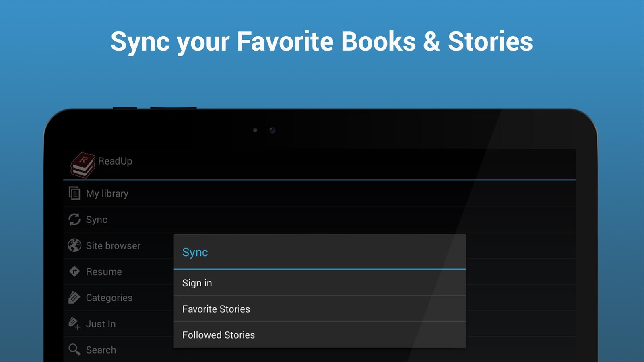644x362 pixels.
Task: Open the Search magnifier icon
Action: pyautogui.click(x=74, y=350)
